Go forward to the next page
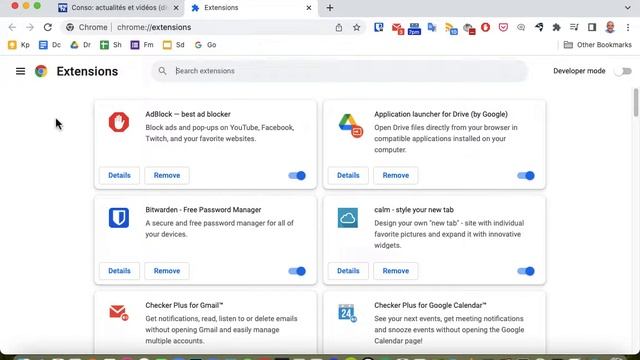The height and width of the screenshot is (360, 640). click(30, 27)
